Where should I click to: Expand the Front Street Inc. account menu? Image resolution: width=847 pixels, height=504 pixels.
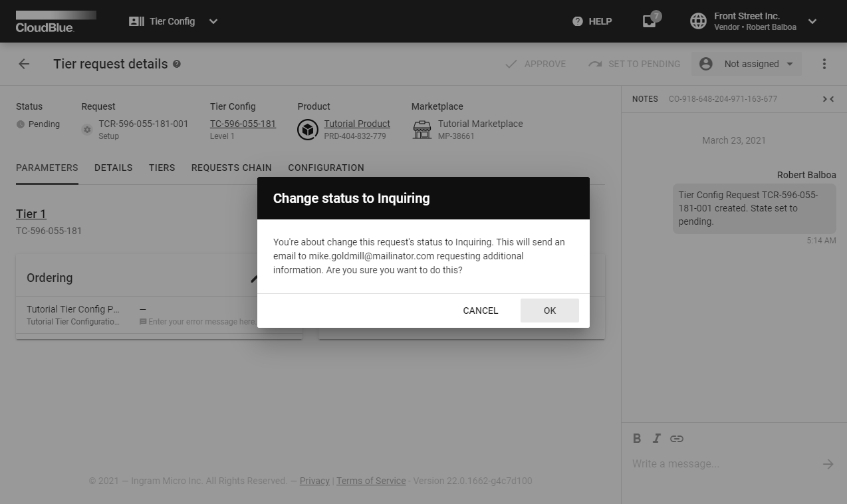pos(812,21)
